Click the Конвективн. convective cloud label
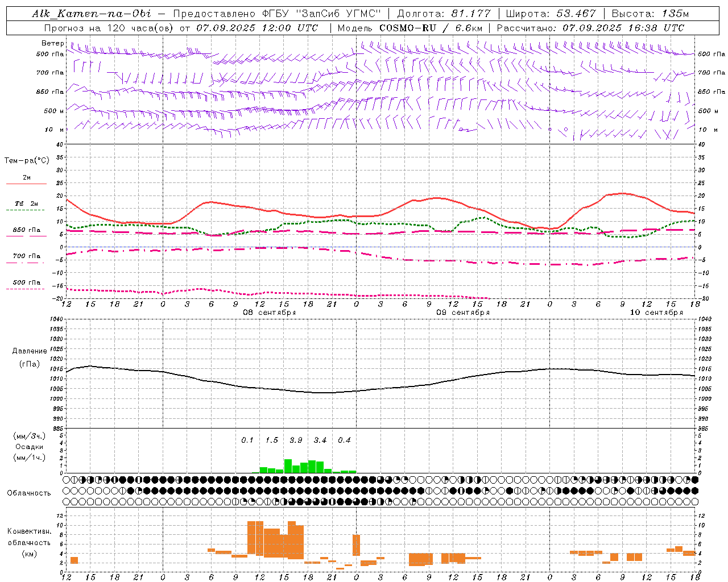Screen dimensions: 728x582 [30, 531]
